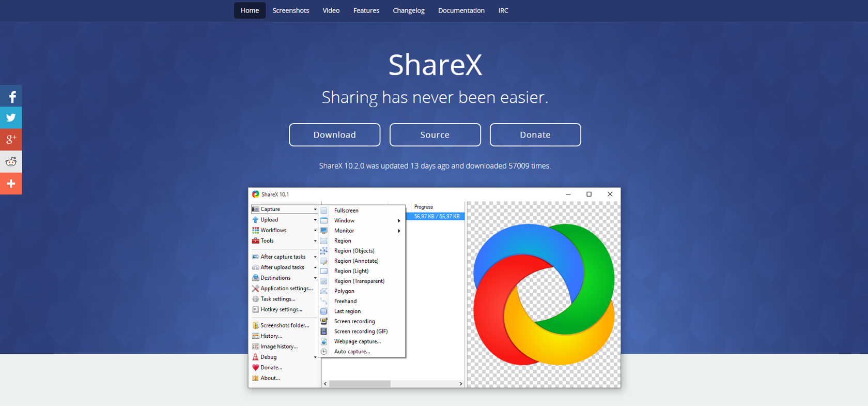Click the Workflows grid icon
Screen dimensions: 868x406
tap(255, 230)
